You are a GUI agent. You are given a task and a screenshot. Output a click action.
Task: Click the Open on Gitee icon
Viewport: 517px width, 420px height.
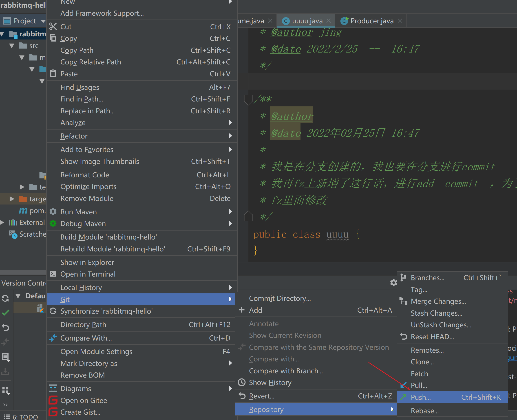point(53,400)
